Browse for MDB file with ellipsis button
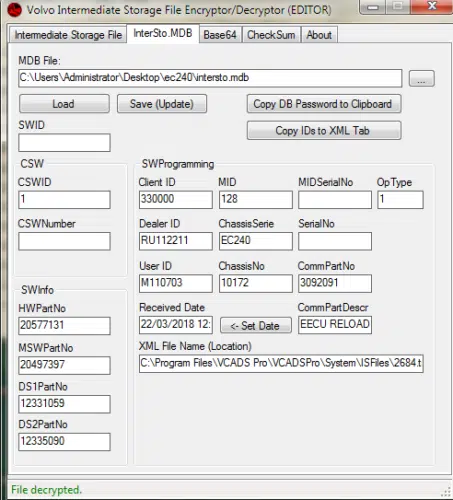This screenshot has width=453, height=500. coord(421,79)
